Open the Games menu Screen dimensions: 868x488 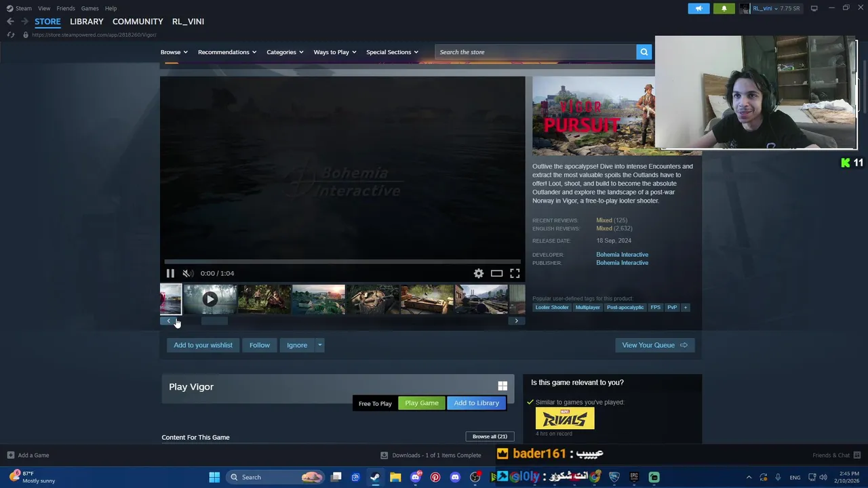[90, 8]
